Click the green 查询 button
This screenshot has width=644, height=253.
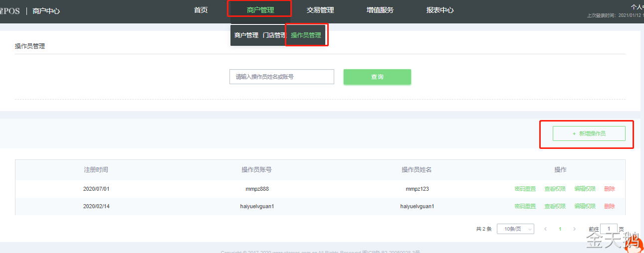click(x=377, y=77)
